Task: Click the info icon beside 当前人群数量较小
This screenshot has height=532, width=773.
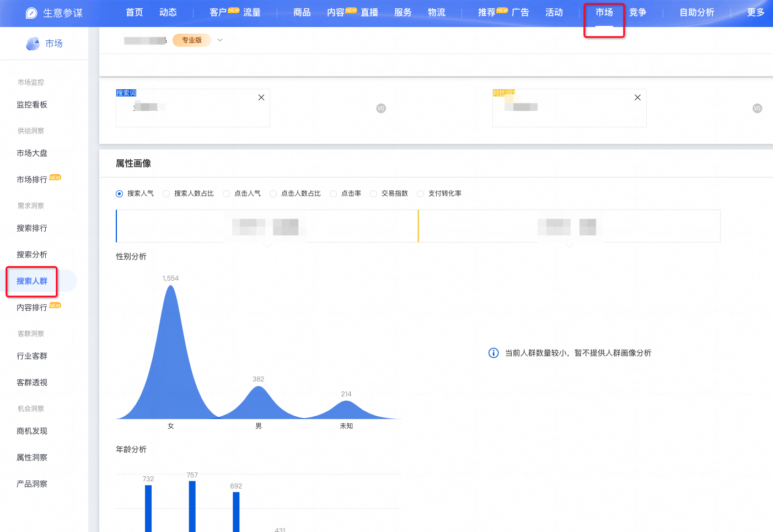Action: [x=493, y=353]
